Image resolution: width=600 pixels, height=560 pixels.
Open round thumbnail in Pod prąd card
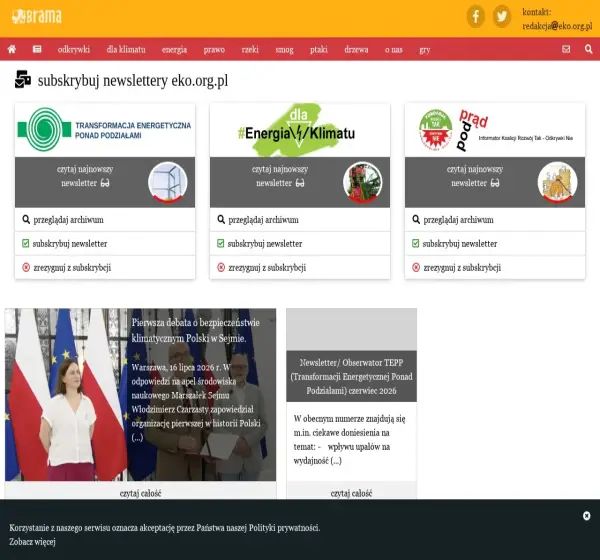point(558,182)
